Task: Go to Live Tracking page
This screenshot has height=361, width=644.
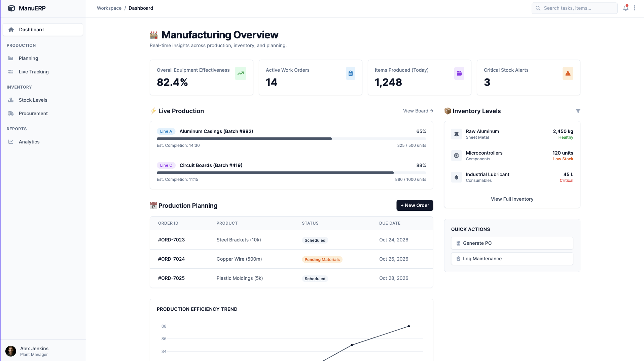Action: coord(34,72)
